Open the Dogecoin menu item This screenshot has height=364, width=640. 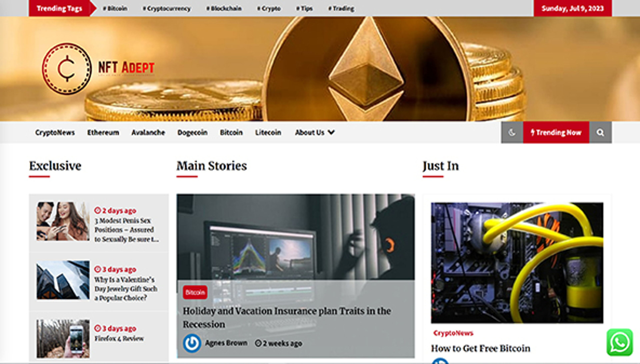click(192, 133)
